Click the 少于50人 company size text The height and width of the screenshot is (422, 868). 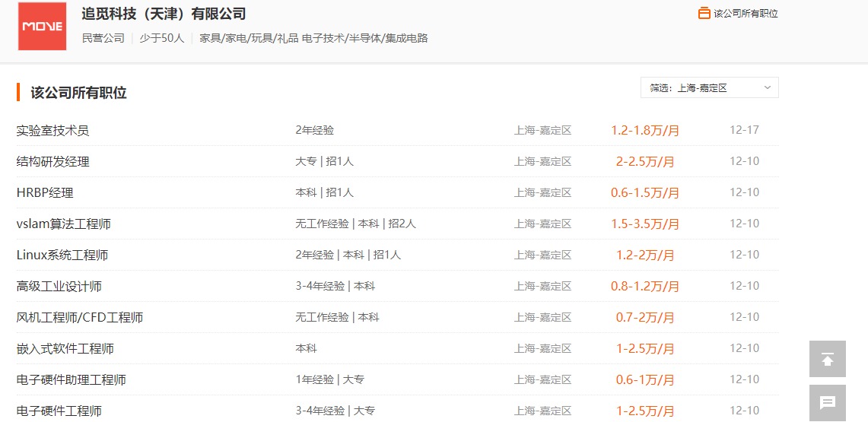pos(161,38)
